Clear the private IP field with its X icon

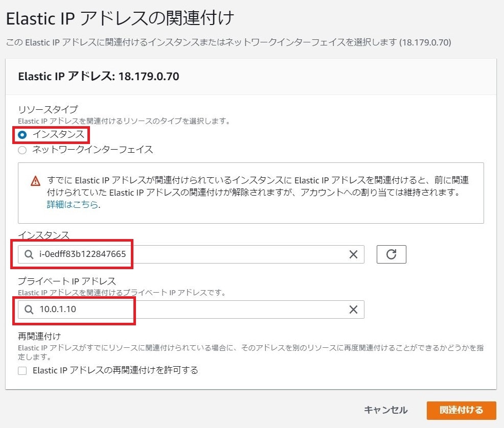[x=353, y=310]
